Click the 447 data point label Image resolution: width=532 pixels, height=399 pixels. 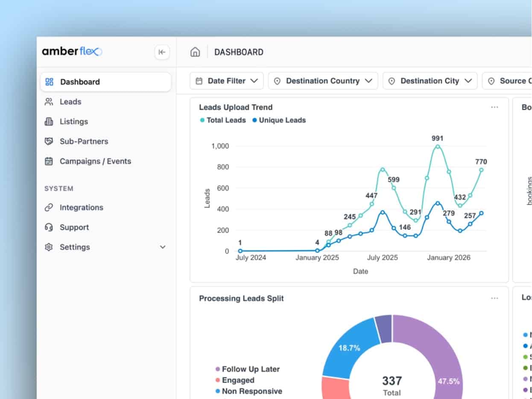[371, 196]
